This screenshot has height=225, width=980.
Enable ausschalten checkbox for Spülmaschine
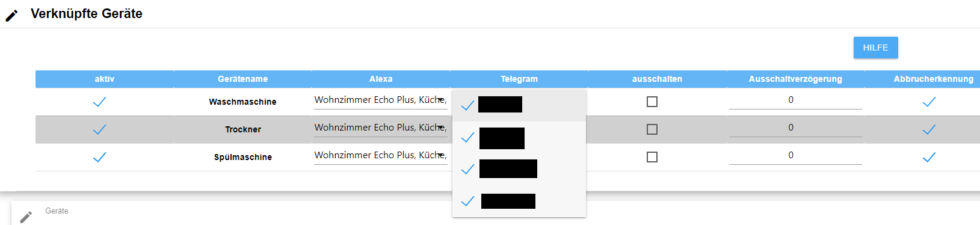652,157
